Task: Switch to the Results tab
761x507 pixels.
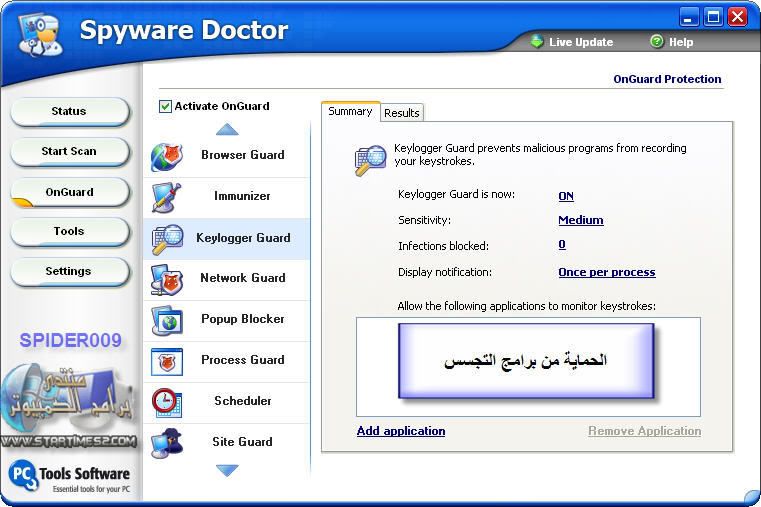Action: click(401, 113)
